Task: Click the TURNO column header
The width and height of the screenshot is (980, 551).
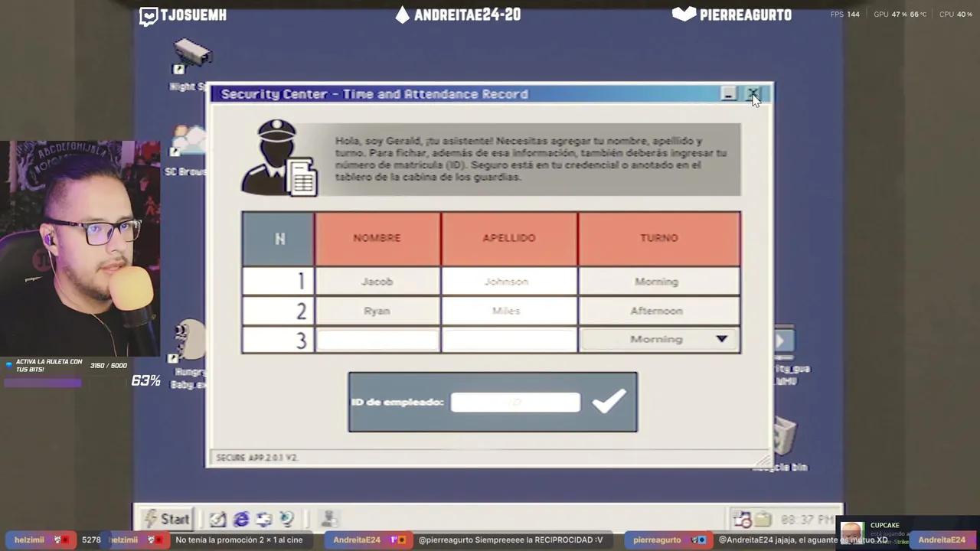Action: click(x=659, y=238)
